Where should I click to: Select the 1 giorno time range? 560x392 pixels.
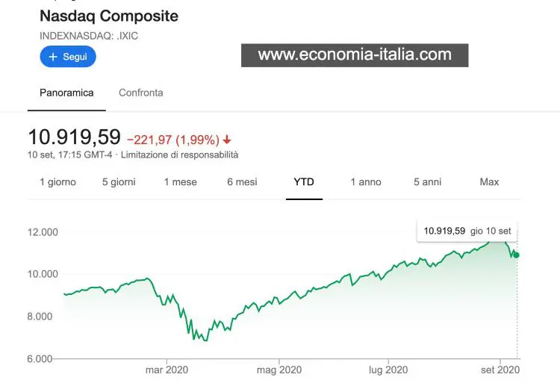pyautogui.click(x=57, y=182)
